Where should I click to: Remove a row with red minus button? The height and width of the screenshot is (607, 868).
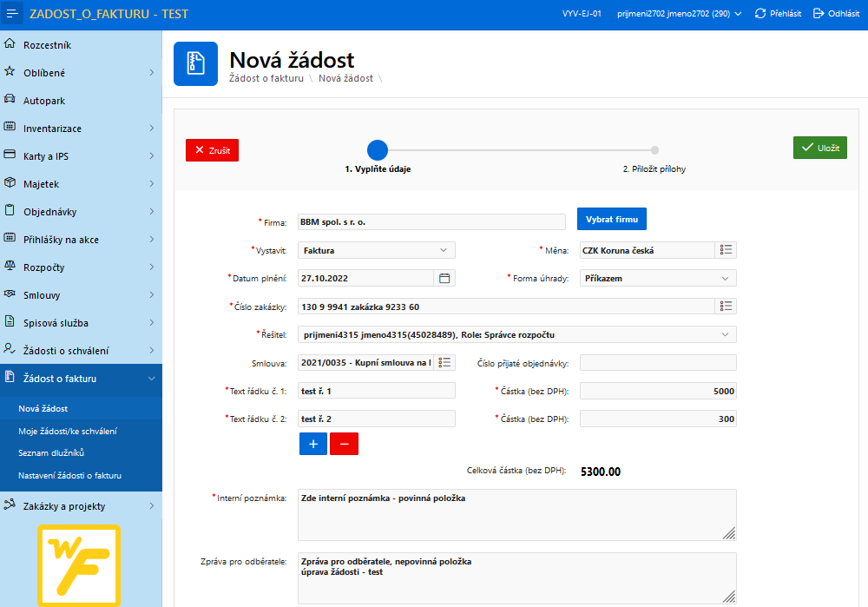(x=345, y=444)
